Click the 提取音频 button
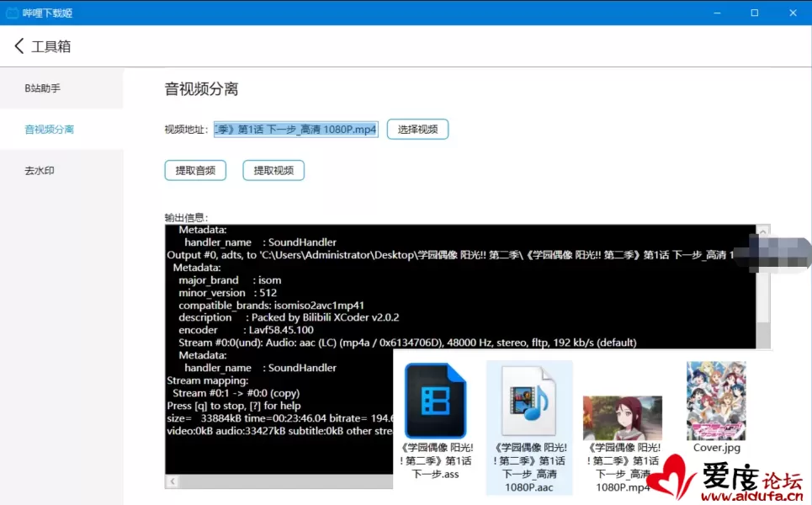Screen dimensions: 812x505 tap(195, 170)
